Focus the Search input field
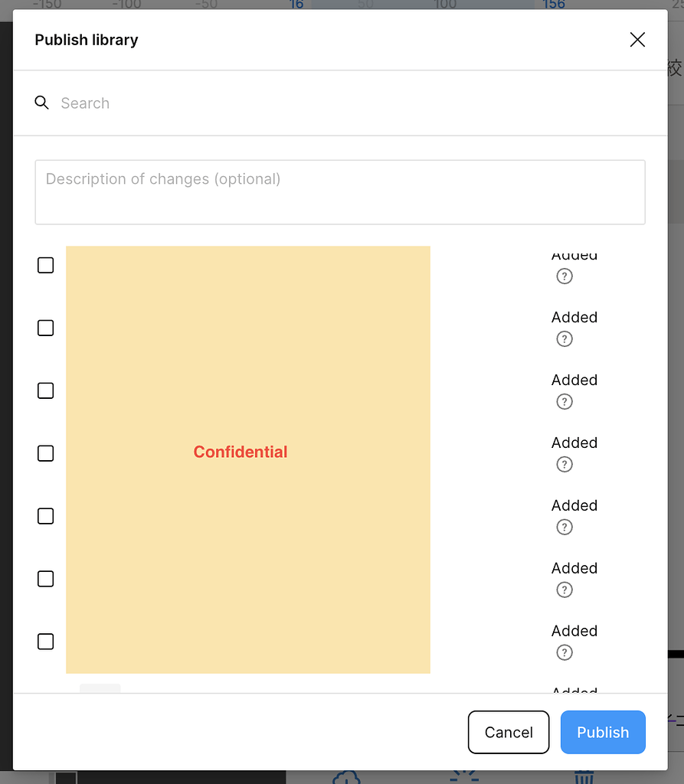 (350, 103)
